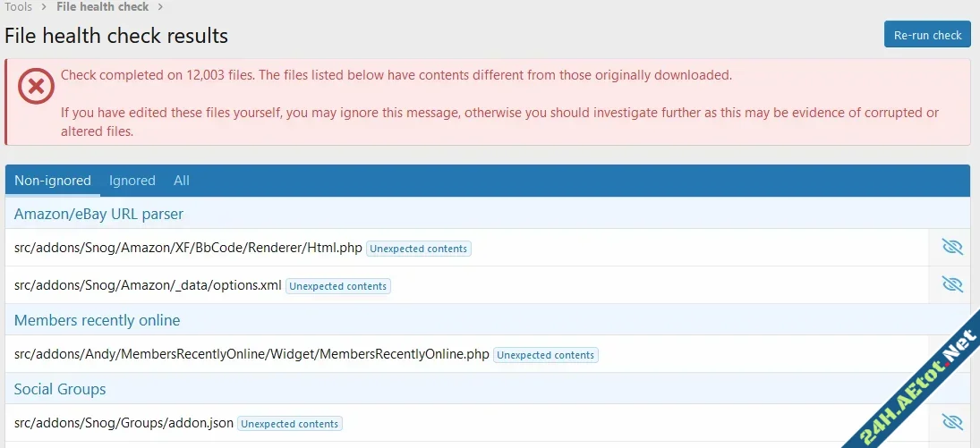Click the src/addons/Snog/Amazon/XF/BbCode/Renderer/Html.php path
The height and width of the screenshot is (448, 980).
coord(188,248)
